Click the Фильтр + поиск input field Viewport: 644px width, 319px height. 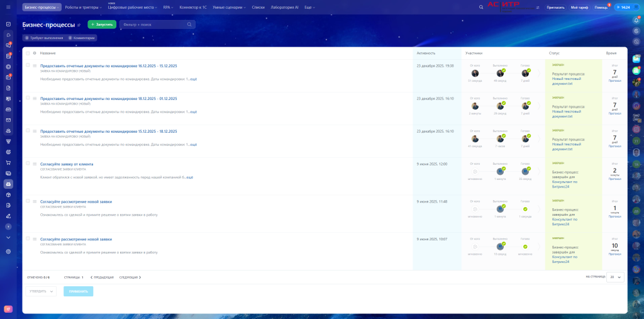point(153,25)
